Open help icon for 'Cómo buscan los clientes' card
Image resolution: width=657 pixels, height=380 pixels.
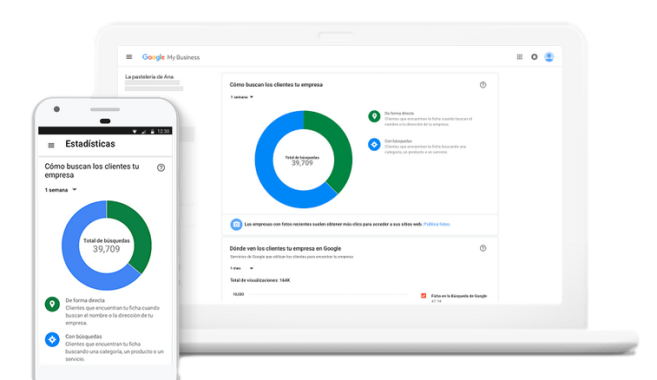[x=483, y=85]
